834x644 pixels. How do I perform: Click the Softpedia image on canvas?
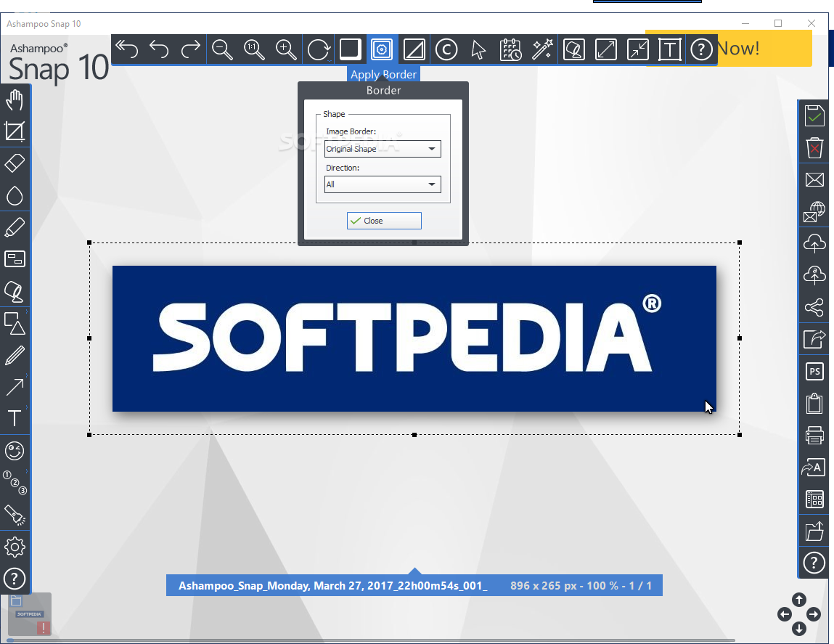[414, 338]
